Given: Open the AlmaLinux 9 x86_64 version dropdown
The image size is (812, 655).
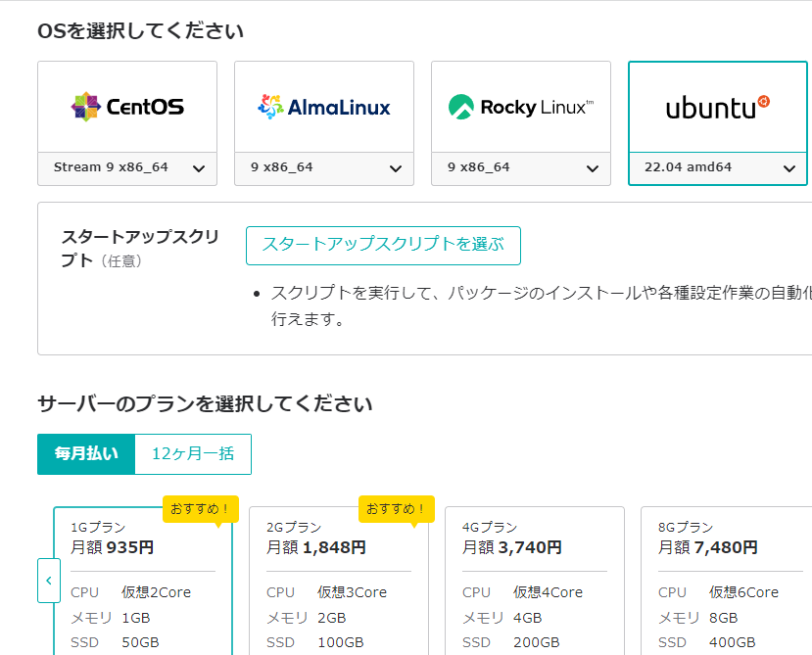Looking at the screenshot, I should click(323, 167).
